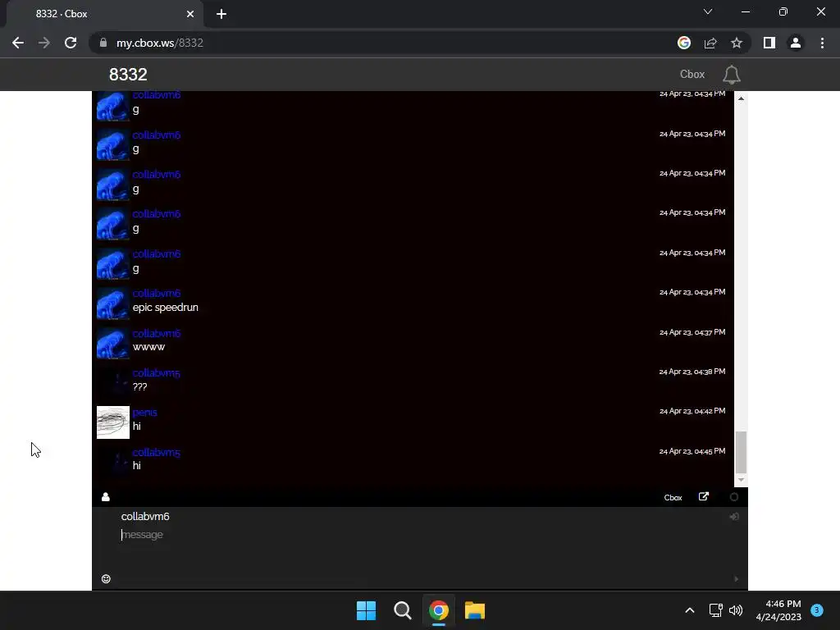
Task: Click username on 'epic speedrun' message
Action: [157, 294]
